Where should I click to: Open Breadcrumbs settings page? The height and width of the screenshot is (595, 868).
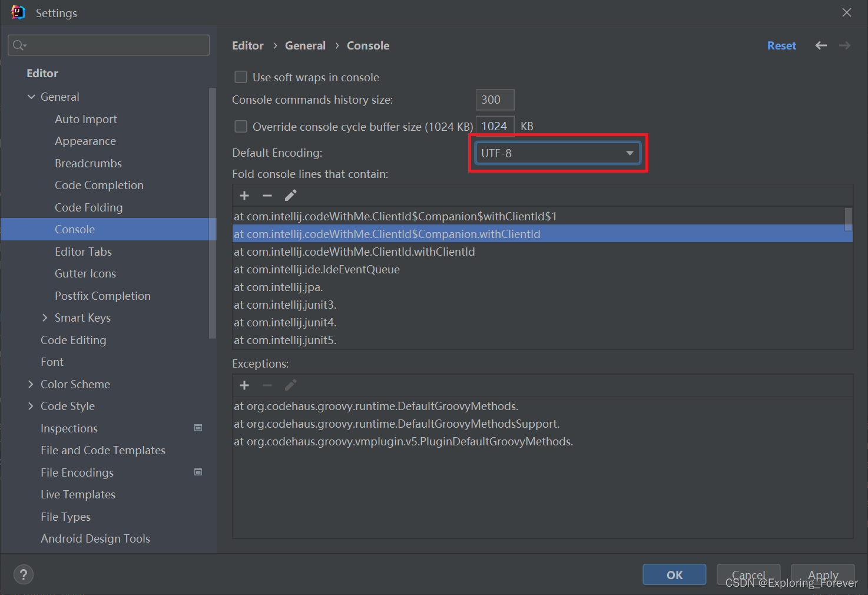pyautogui.click(x=88, y=163)
